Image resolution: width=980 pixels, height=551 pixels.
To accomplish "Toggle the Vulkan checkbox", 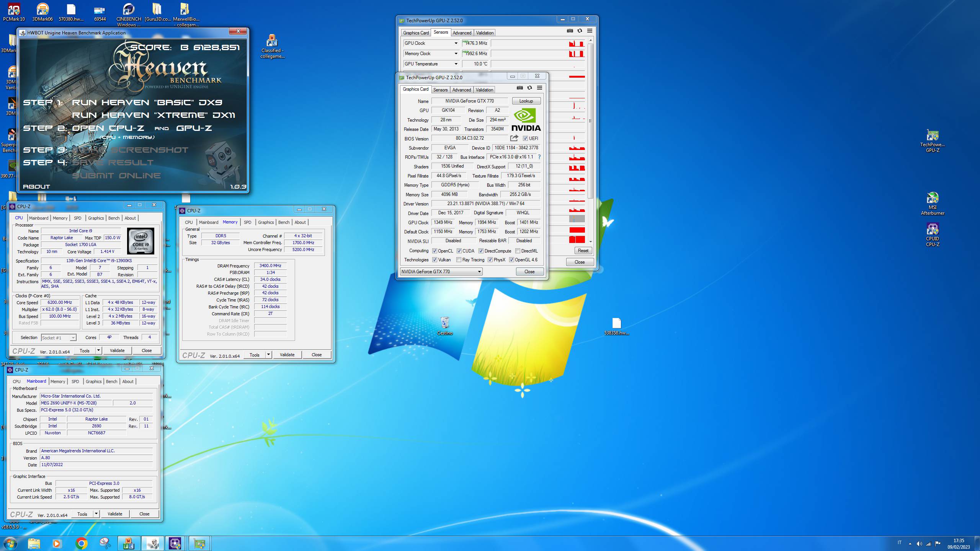I will [x=434, y=260].
